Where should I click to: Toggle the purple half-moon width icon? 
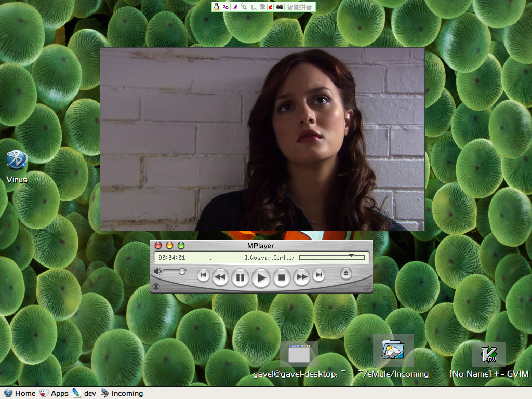coord(235,7)
